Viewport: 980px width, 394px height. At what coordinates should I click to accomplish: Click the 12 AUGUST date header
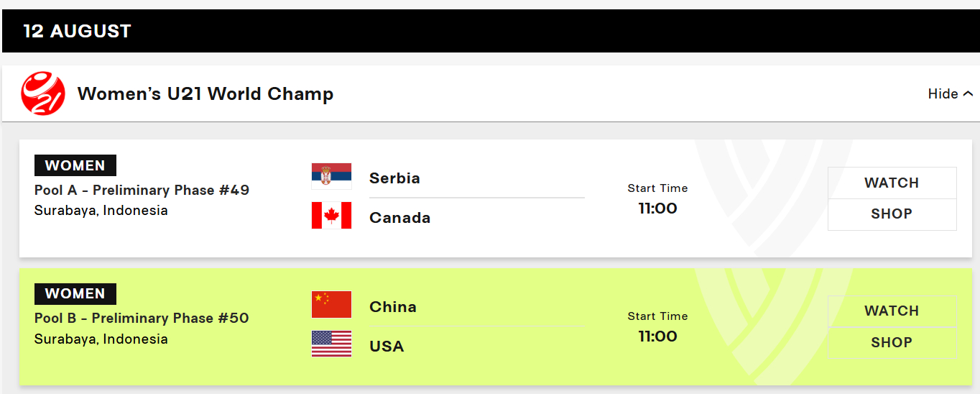click(x=77, y=31)
